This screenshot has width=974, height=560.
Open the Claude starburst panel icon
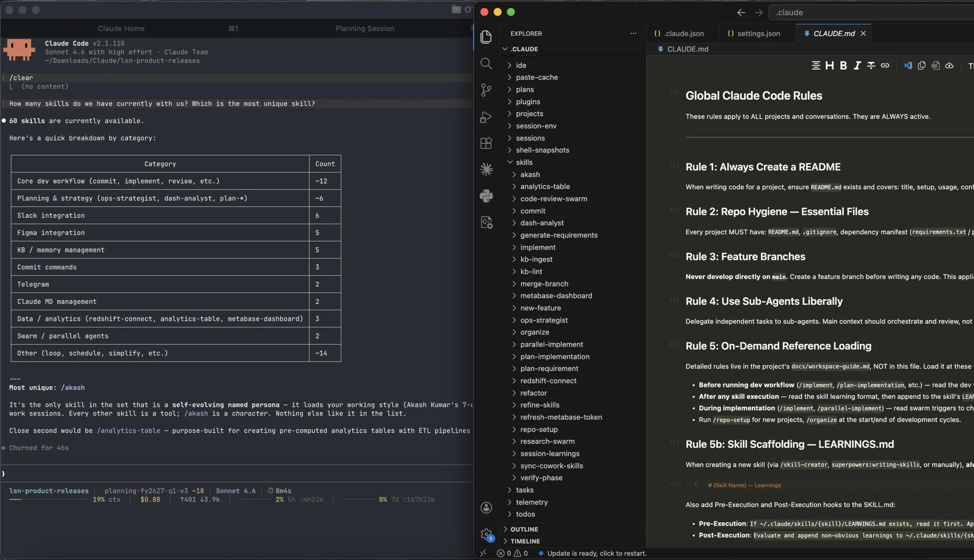486,169
